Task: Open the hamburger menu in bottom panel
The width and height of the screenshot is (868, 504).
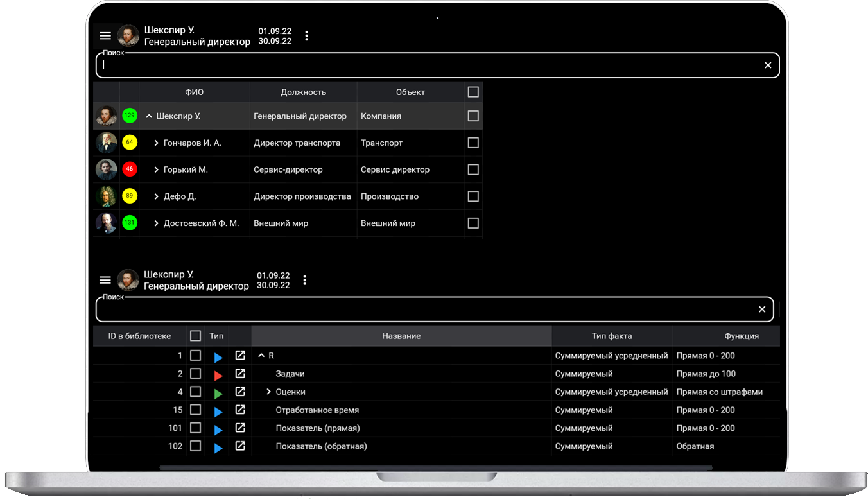Action: [x=105, y=280]
